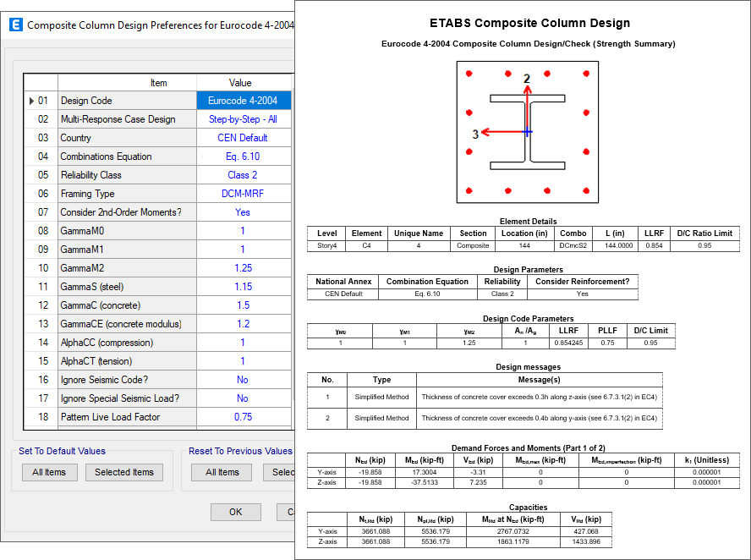
Task: Click the 'Eq. 6.10' value in the preferences grid
Action: pos(244,156)
